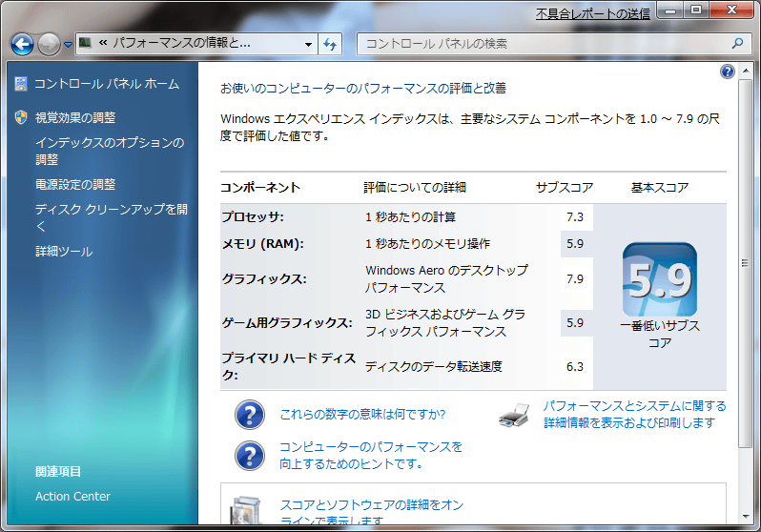Expand the breadcrumb chevron before パフォーマンスの情報
The height and width of the screenshot is (532, 761).
tap(102, 44)
